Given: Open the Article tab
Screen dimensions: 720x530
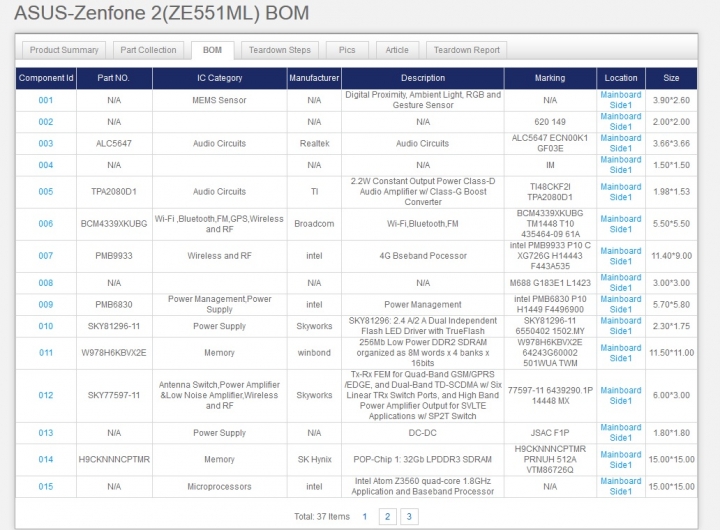Looking at the screenshot, I should (397, 50).
